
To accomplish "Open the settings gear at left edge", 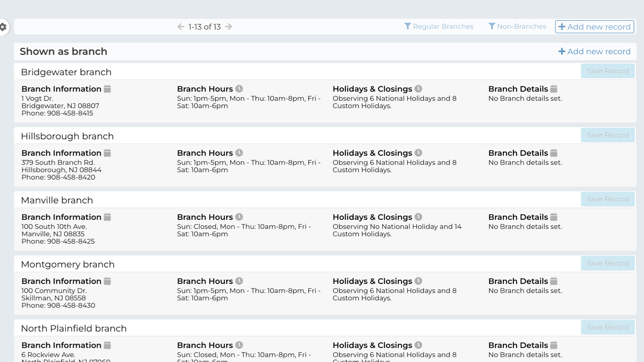I will pyautogui.click(x=3, y=27).
